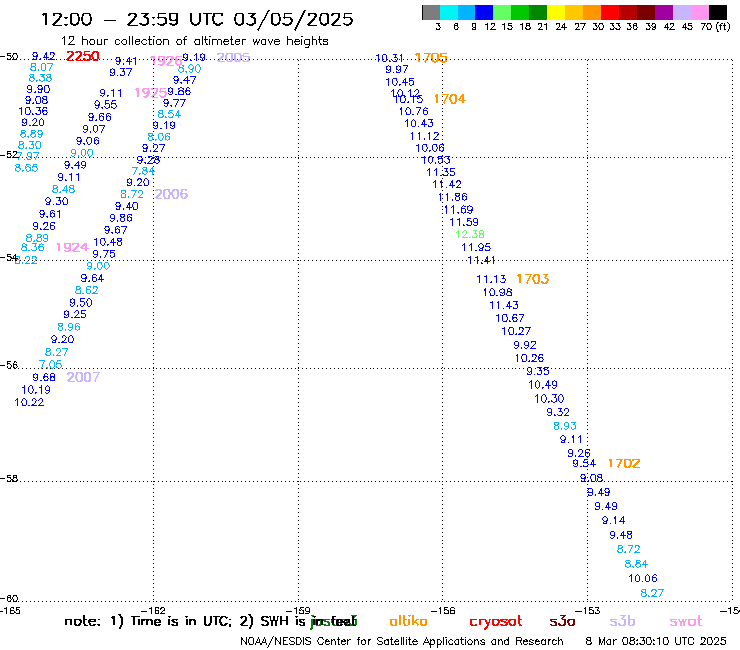The width and height of the screenshot is (740, 650).
Task: Click the 12 hour collection subtitle
Action: (194, 42)
